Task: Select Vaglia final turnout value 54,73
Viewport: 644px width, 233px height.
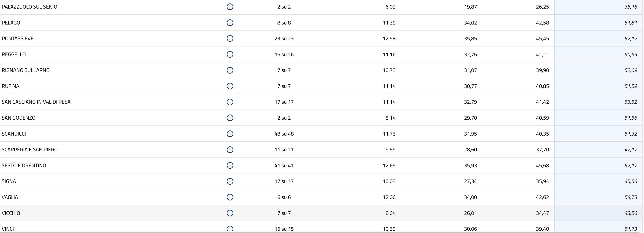Action: (630, 197)
